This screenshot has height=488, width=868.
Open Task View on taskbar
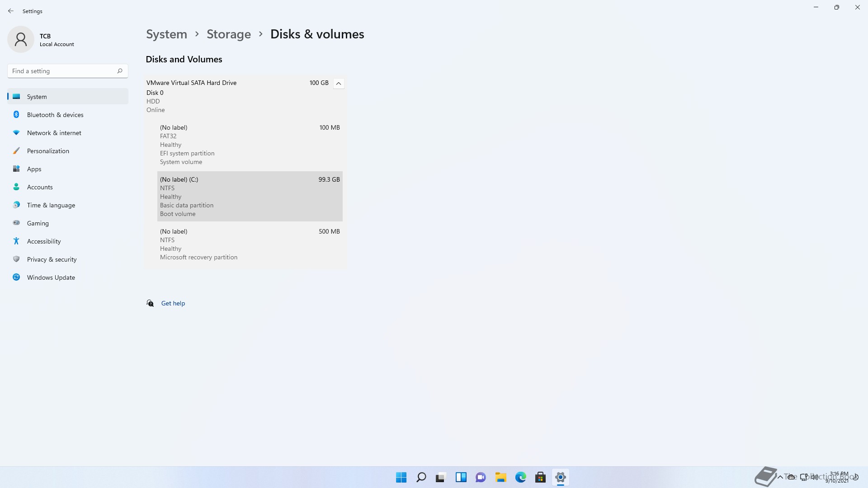click(x=441, y=477)
